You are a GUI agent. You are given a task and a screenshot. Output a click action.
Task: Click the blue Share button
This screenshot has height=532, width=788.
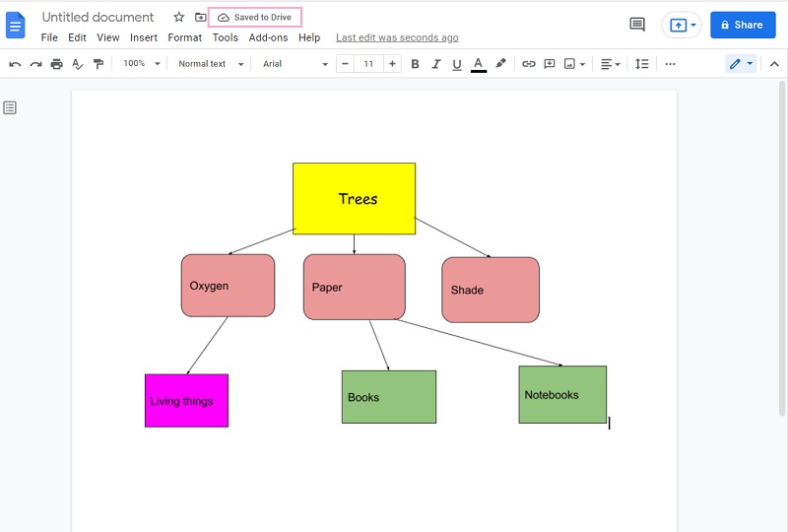tap(743, 25)
